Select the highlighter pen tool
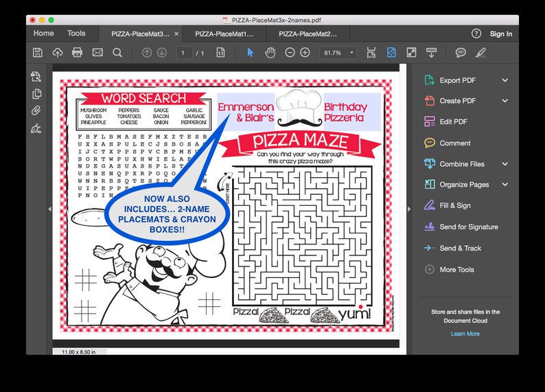Screen dimensions: 545x392 click(x=480, y=52)
